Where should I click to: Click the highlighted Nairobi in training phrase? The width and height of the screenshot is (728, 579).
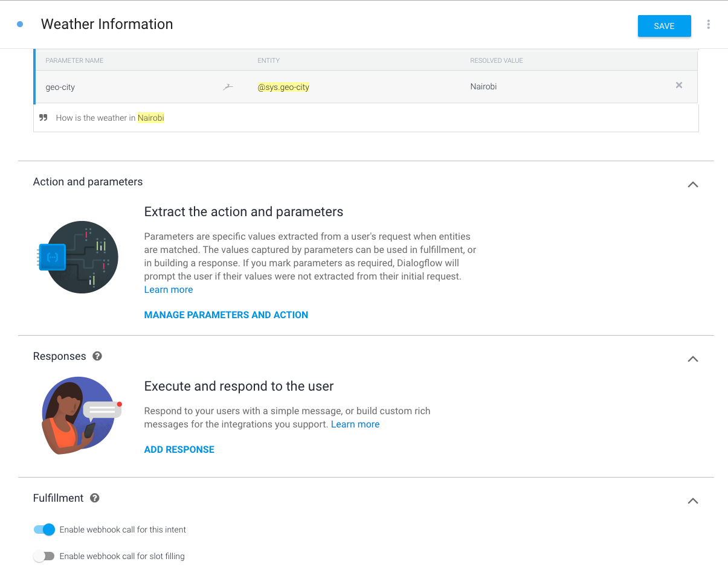[x=151, y=118]
